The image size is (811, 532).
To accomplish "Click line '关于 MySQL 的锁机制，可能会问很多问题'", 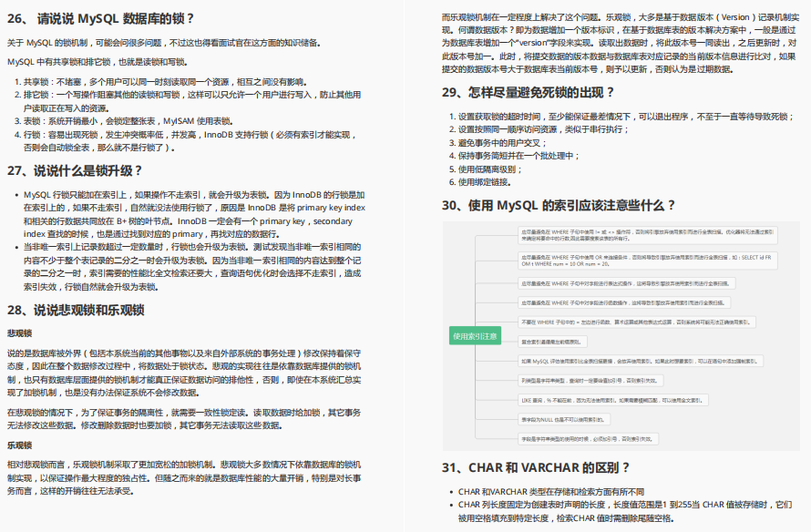I will point(164,43).
